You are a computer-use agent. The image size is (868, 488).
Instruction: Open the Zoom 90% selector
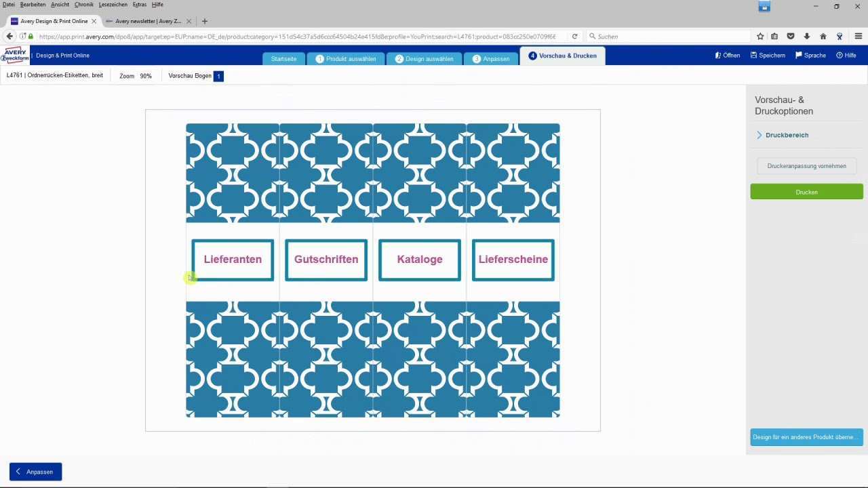[136, 76]
